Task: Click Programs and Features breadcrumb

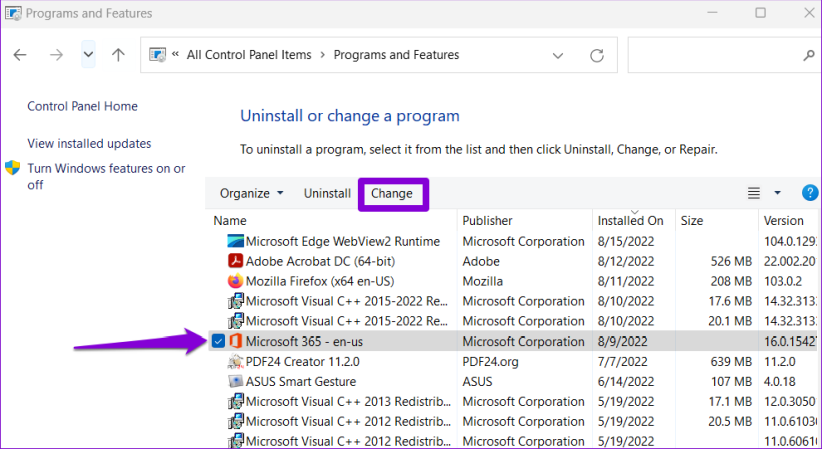Action: point(396,55)
